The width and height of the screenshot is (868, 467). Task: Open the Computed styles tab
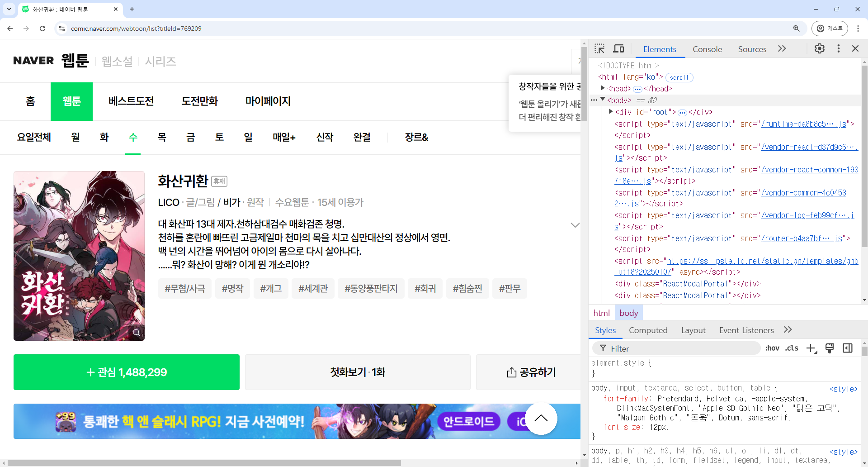point(648,330)
